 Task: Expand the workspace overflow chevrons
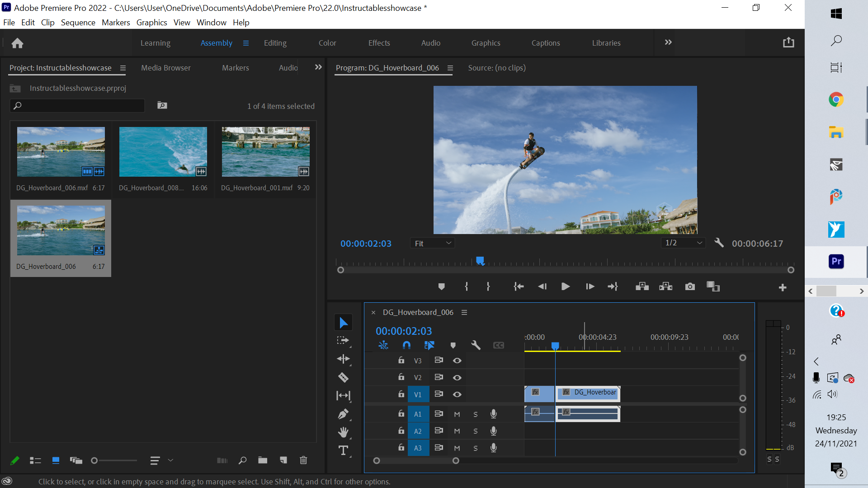coord(668,42)
